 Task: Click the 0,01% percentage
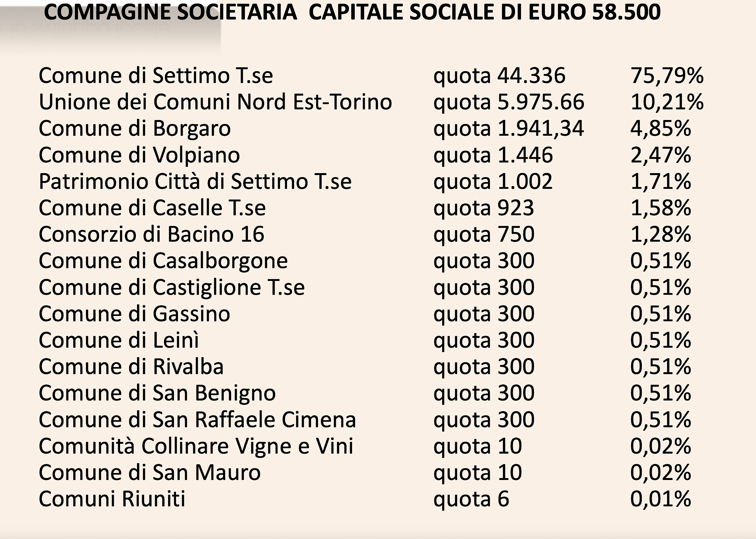[x=661, y=499]
